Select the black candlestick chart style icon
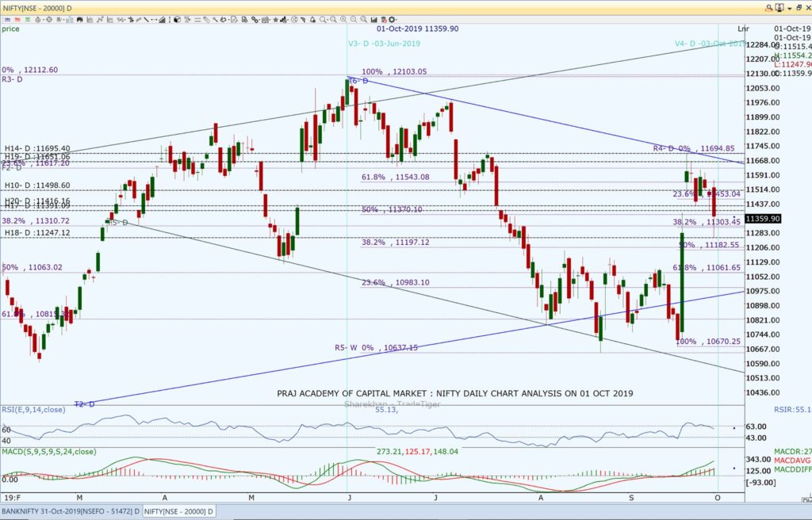812x520 pixels. 80,20
